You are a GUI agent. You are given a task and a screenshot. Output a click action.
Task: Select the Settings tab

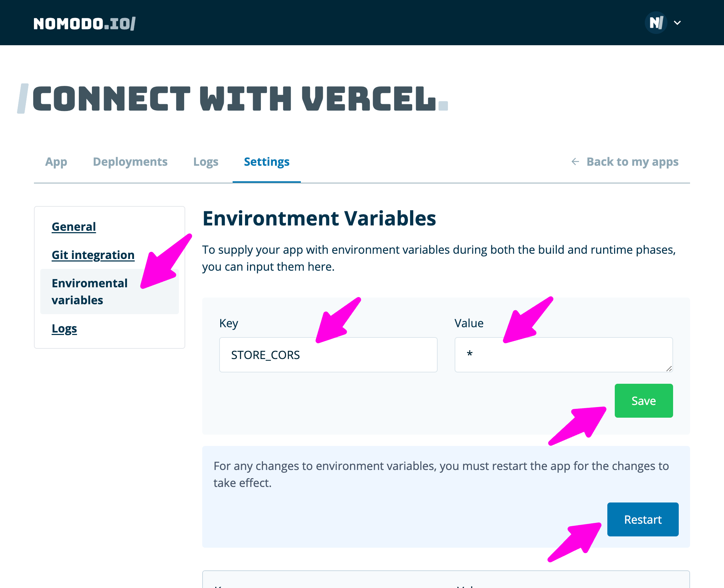click(267, 162)
